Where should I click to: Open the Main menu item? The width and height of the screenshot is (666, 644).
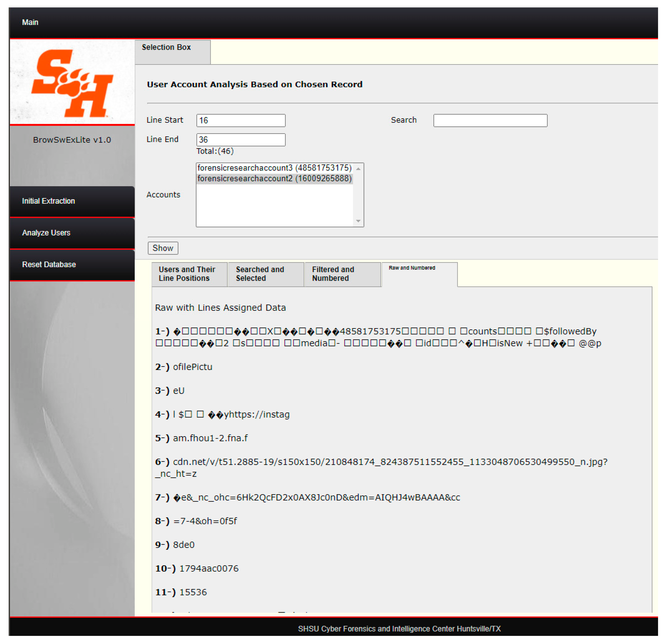click(x=30, y=22)
